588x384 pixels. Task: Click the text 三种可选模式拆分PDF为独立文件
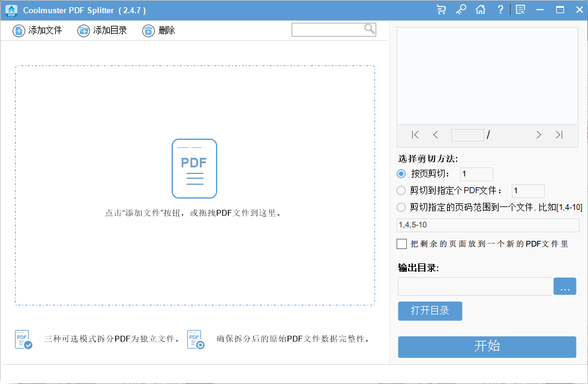tap(112, 338)
